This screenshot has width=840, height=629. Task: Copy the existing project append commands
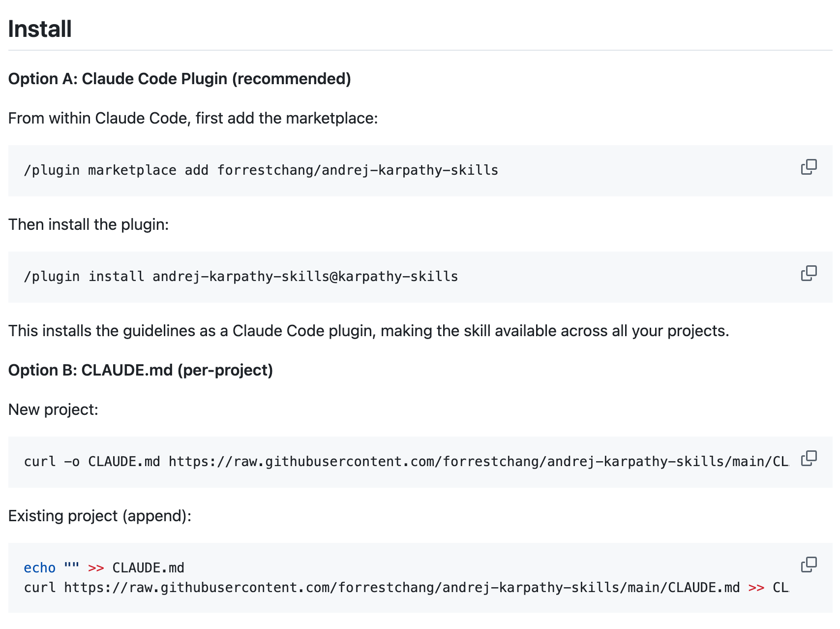tap(809, 565)
